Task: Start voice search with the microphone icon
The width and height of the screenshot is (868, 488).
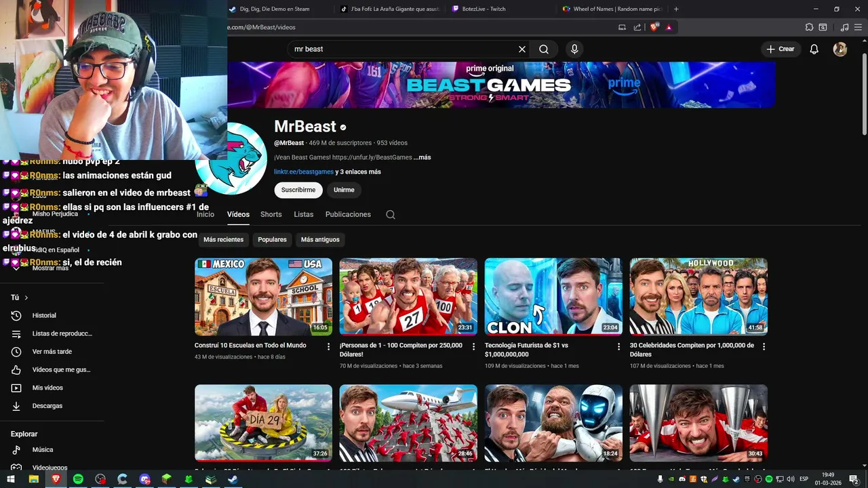Action: (574, 49)
